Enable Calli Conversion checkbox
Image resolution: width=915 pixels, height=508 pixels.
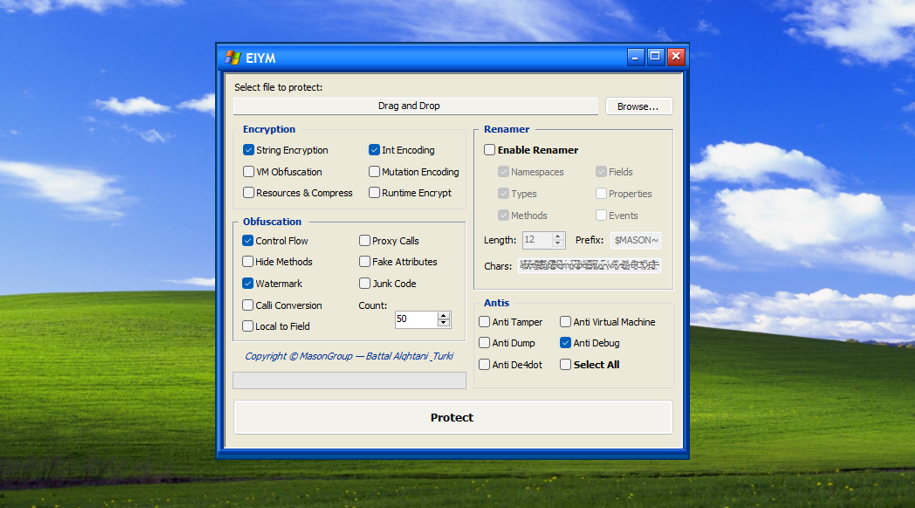(x=248, y=305)
